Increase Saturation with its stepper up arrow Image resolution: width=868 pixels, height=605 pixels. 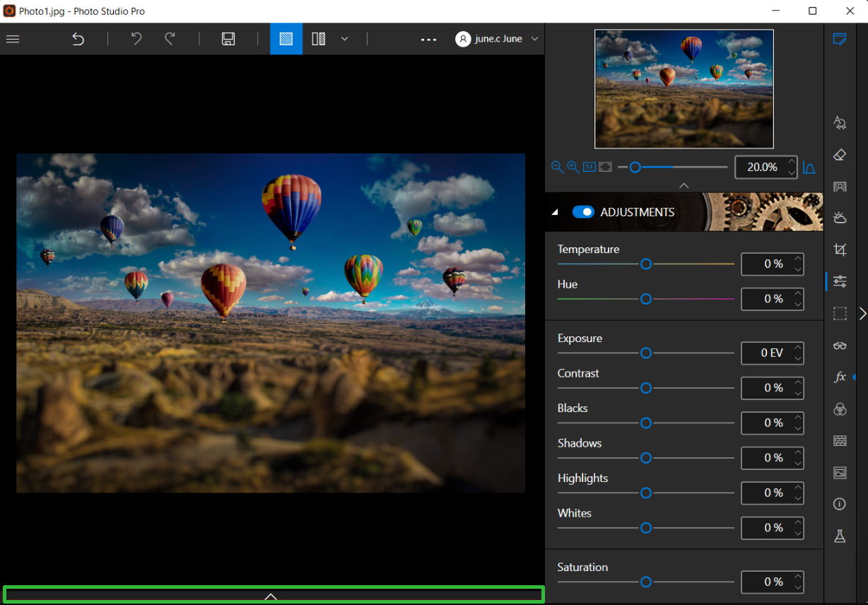798,576
